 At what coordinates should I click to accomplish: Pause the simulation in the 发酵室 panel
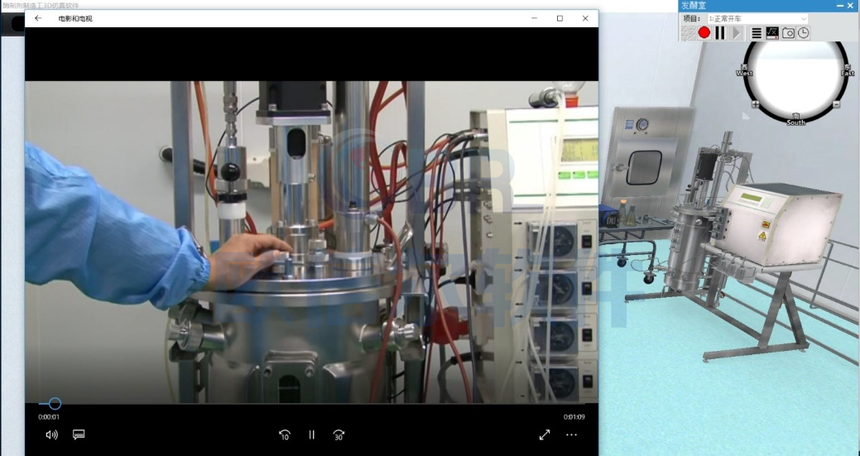pos(720,33)
